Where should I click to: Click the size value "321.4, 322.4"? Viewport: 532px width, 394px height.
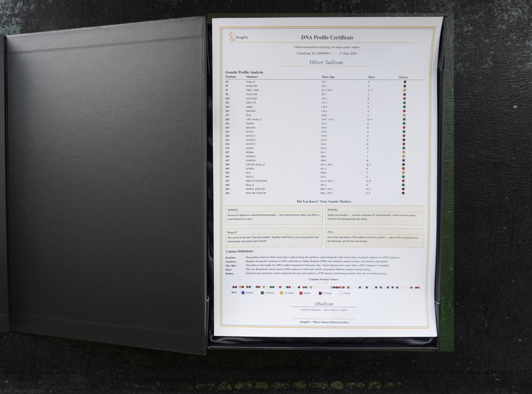point(327,181)
